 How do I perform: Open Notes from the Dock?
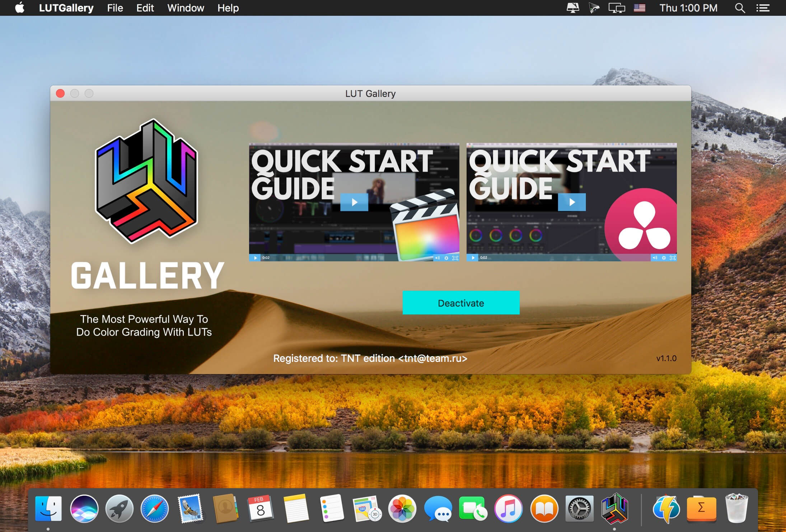click(x=296, y=508)
